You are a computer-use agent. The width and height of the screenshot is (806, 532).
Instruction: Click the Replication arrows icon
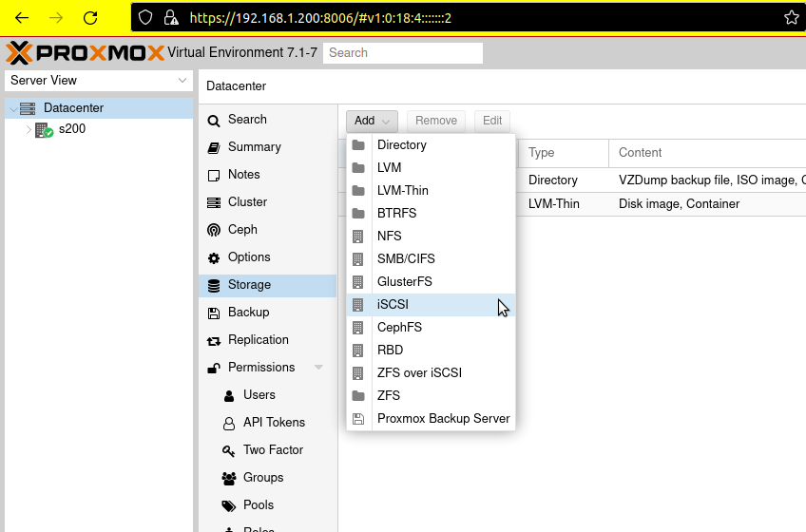coord(213,341)
